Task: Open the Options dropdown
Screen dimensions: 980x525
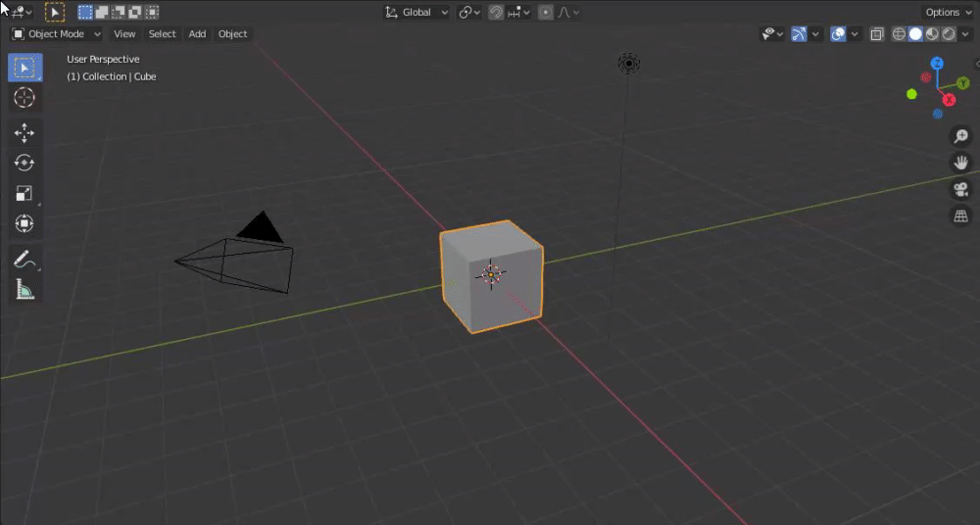Action: (x=948, y=12)
